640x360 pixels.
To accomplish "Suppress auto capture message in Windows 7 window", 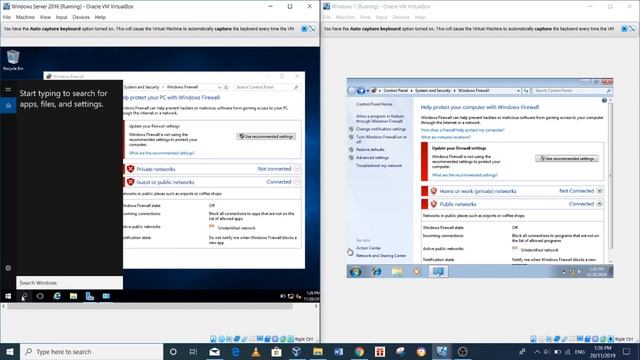I will (632, 29).
